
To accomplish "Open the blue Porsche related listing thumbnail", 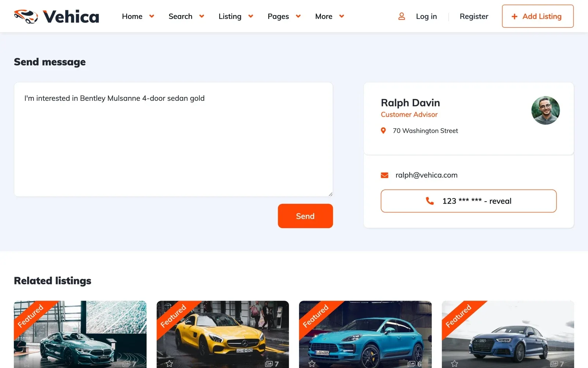I will point(365,334).
